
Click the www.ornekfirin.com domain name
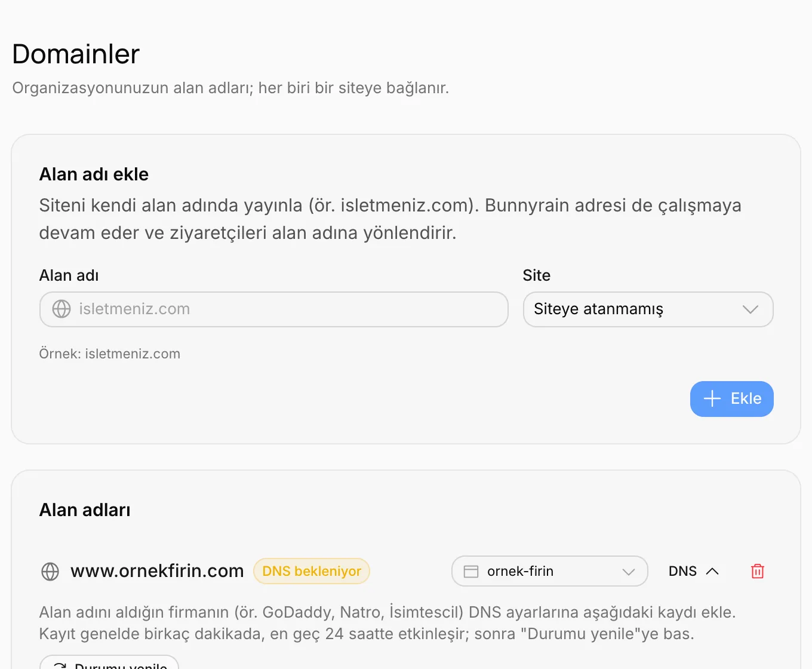(x=157, y=571)
